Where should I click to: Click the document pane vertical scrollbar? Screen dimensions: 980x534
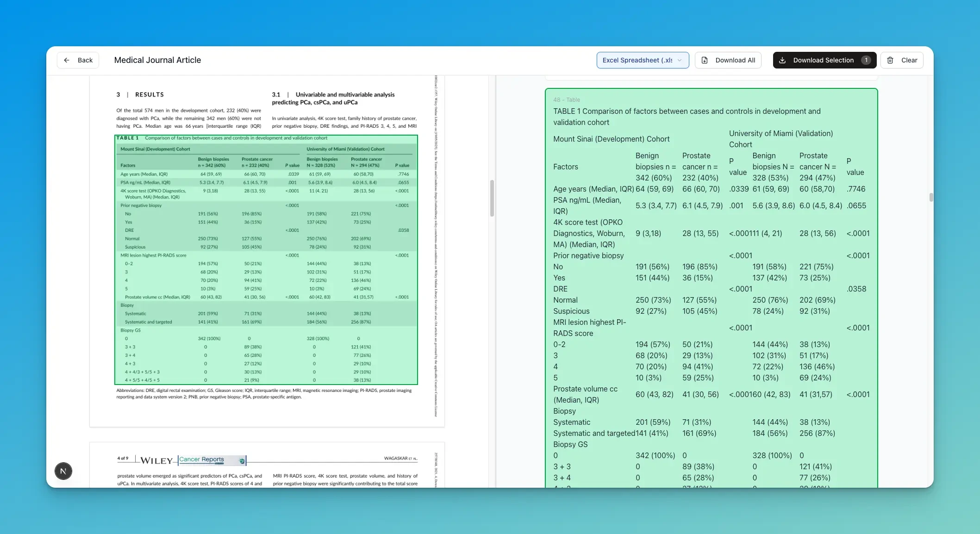tap(492, 198)
